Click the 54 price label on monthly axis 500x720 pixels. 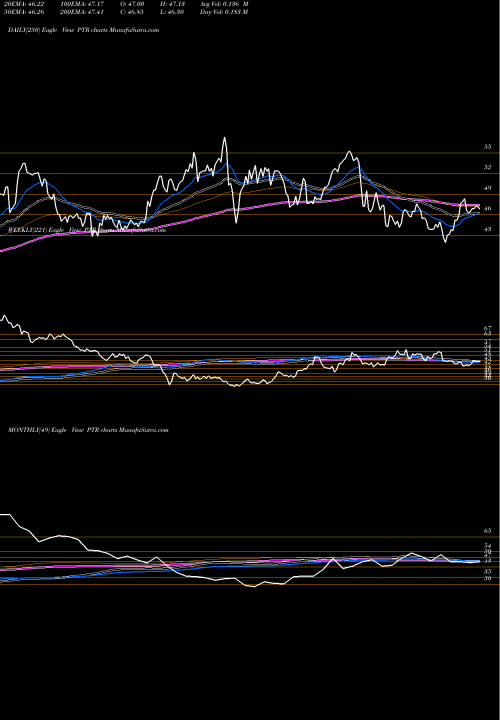(x=488, y=546)
